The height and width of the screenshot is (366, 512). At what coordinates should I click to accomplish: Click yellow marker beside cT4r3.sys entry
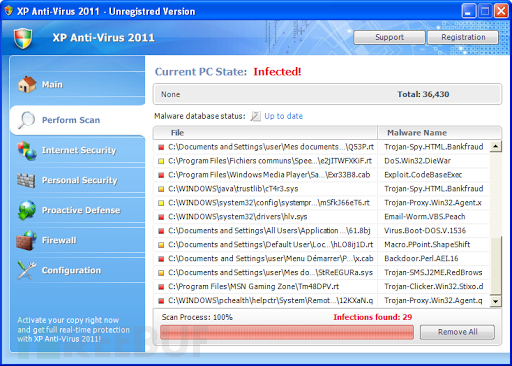click(161, 189)
